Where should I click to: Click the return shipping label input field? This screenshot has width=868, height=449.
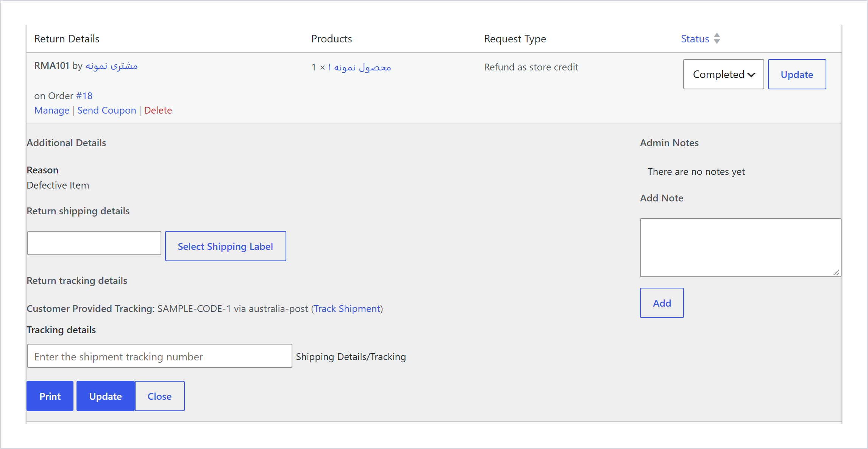(94, 243)
